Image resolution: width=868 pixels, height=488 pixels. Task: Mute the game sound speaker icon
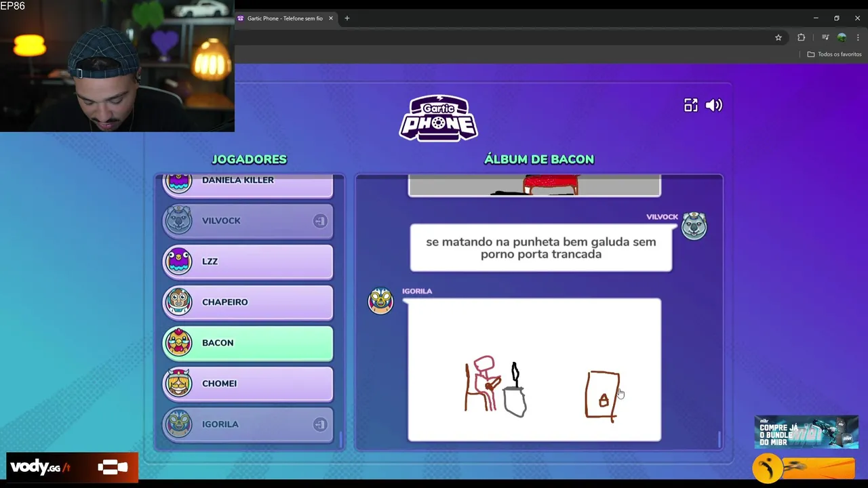pos(713,105)
